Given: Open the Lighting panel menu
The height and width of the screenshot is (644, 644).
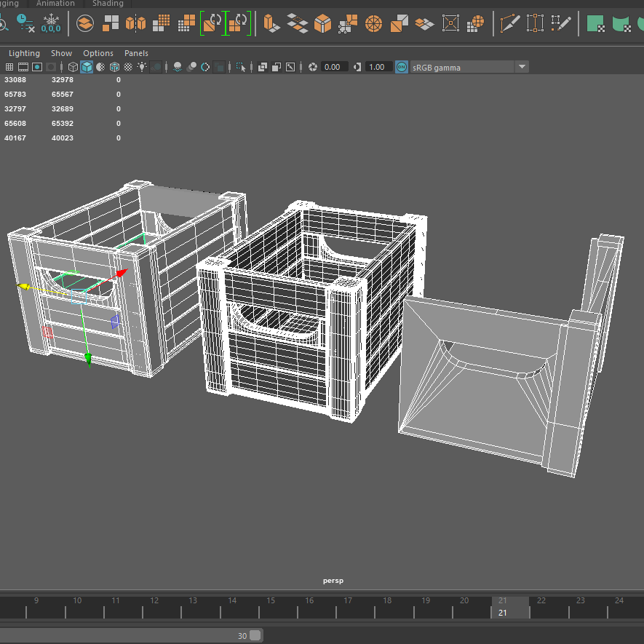Looking at the screenshot, I should point(24,53).
